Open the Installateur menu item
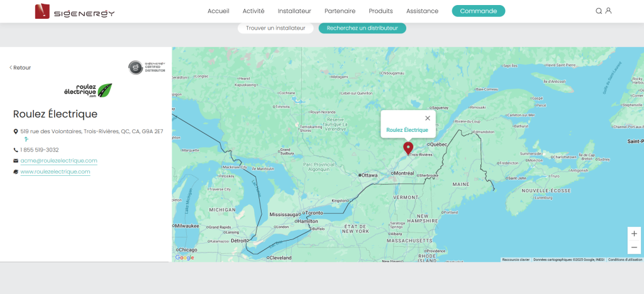The width and height of the screenshot is (644, 294). point(294,11)
